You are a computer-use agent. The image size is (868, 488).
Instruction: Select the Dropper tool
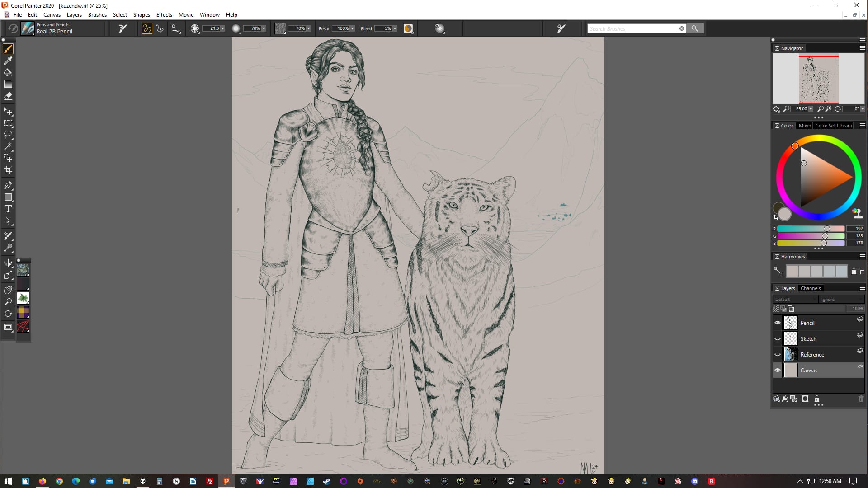8,61
